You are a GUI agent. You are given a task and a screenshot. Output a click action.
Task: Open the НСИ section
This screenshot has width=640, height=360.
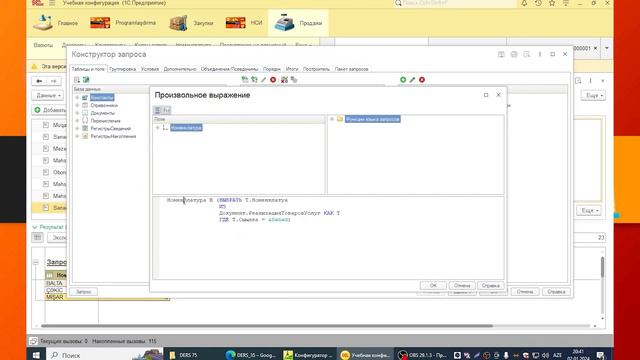click(244, 23)
